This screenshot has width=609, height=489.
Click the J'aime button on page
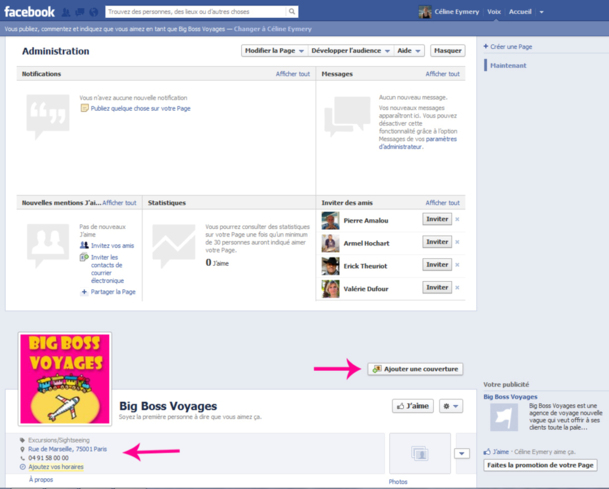[x=413, y=406]
